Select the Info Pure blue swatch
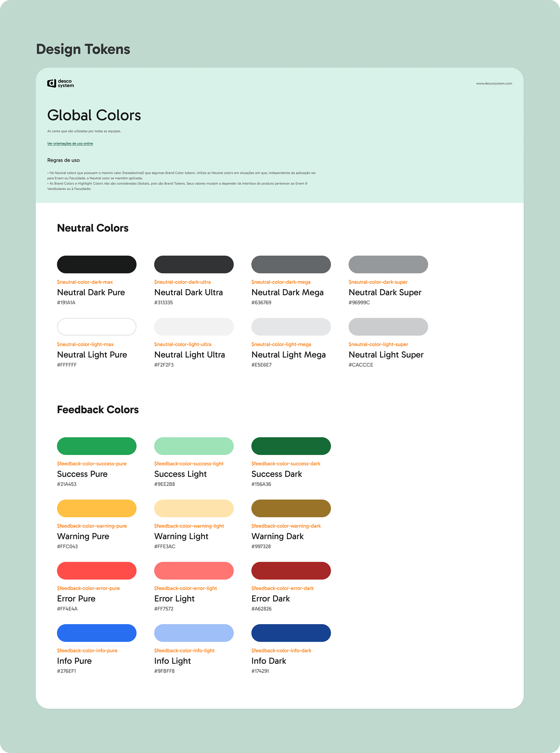This screenshot has height=753, width=560. [x=97, y=633]
